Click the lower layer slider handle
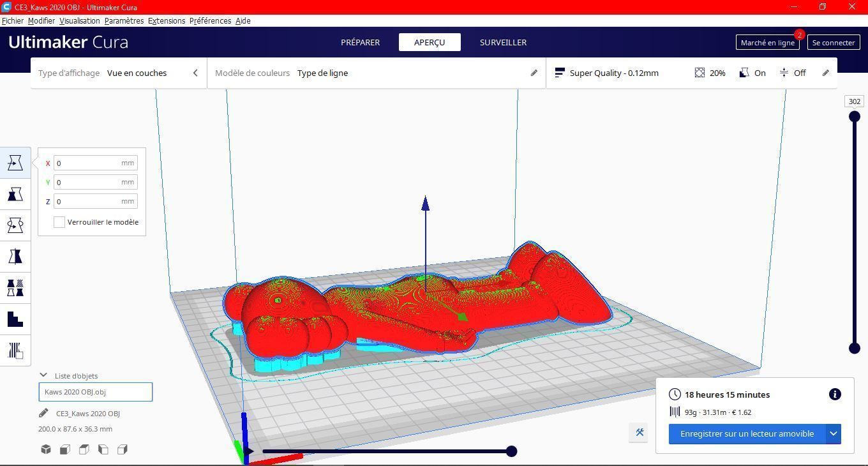This screenshot has height=466, width=868. click(855, 348)
